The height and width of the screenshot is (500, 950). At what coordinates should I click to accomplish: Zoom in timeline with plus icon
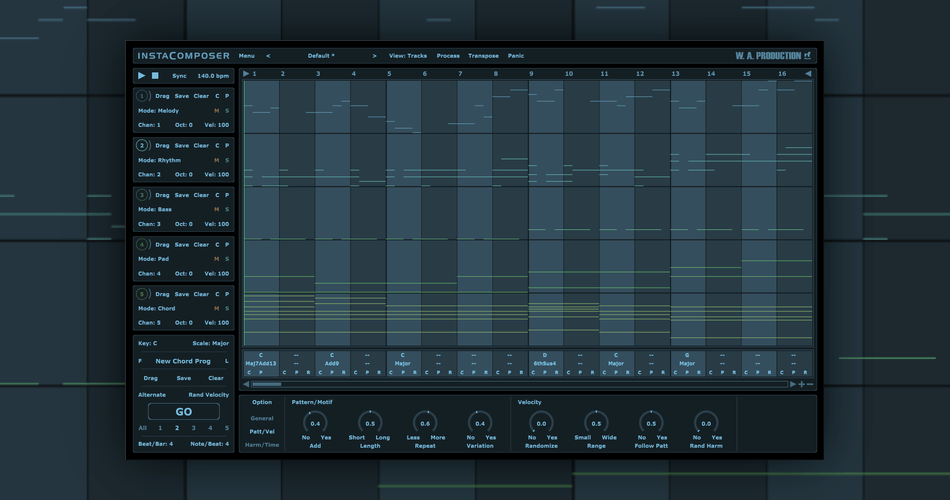(802, 384)
